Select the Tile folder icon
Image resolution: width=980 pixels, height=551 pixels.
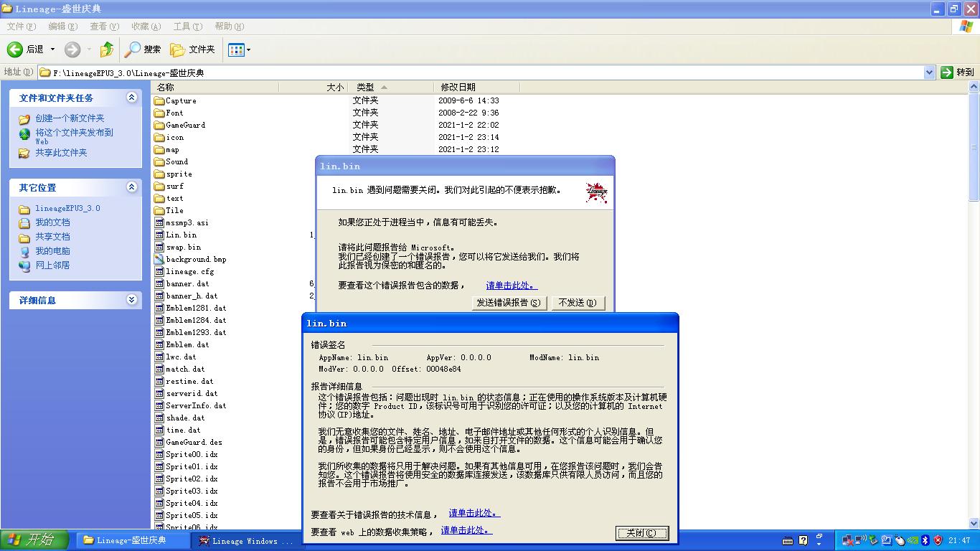point(159,210)
